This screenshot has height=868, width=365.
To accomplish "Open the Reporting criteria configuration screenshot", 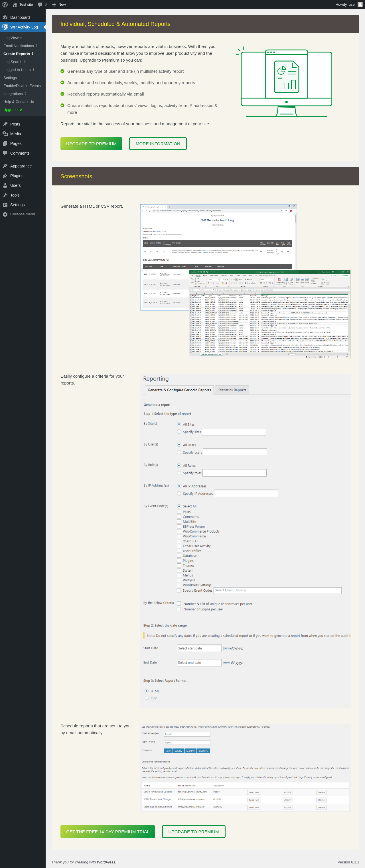I will click(x=245, y=541).
